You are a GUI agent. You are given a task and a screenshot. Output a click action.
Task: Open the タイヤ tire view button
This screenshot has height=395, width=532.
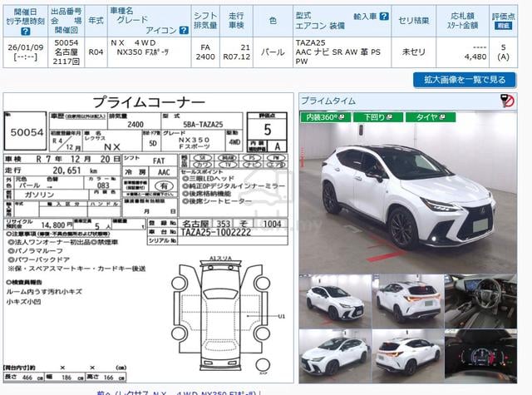[431, 117]
